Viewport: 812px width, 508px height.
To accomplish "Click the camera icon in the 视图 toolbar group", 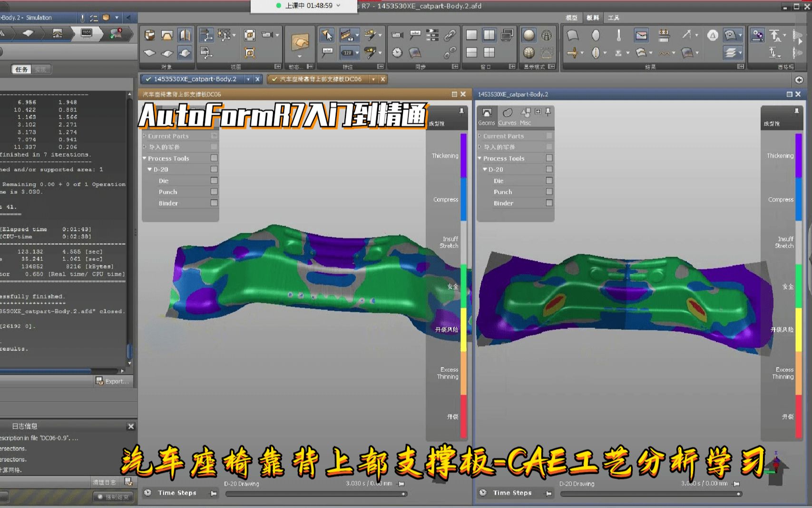I will [x=266, y=35].
